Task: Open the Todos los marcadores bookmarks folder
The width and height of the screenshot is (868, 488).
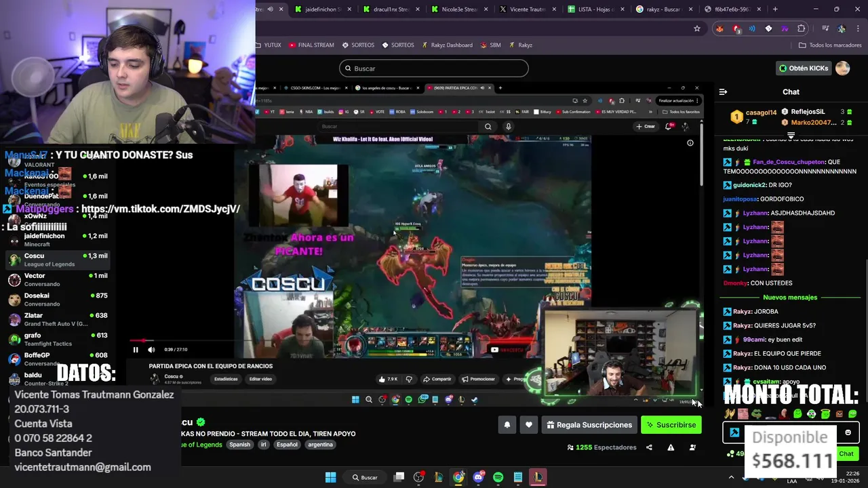Action: click(830, 45)
